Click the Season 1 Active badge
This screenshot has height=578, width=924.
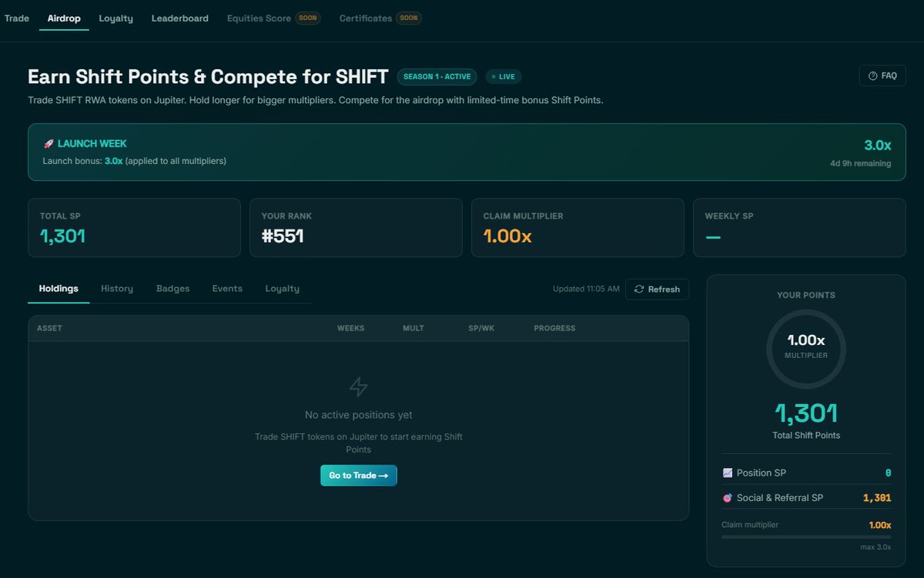(437, 77)
